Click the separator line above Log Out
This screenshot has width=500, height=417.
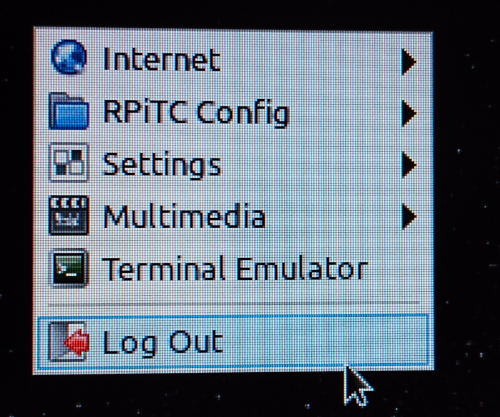pyautogui.click(x=233, y=304)
